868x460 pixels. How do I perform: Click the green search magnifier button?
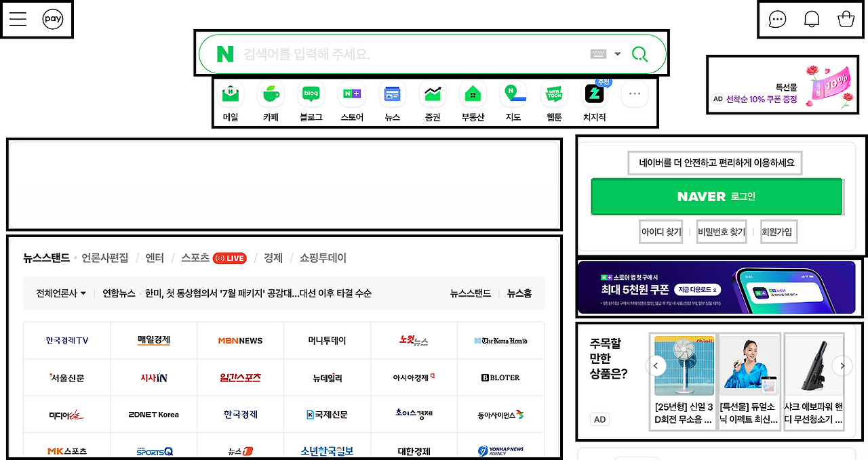click(x=639, y=54)
